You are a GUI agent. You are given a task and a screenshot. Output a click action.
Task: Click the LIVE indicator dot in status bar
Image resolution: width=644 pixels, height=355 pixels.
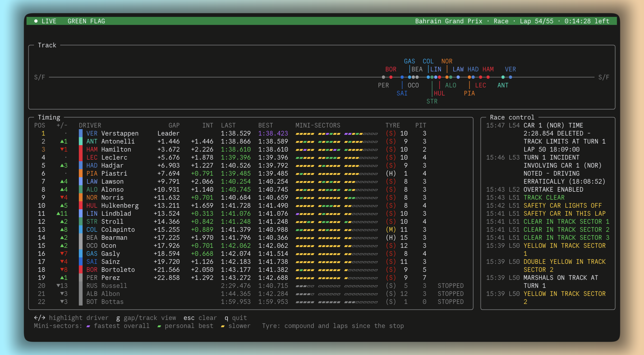click(36, 21)
